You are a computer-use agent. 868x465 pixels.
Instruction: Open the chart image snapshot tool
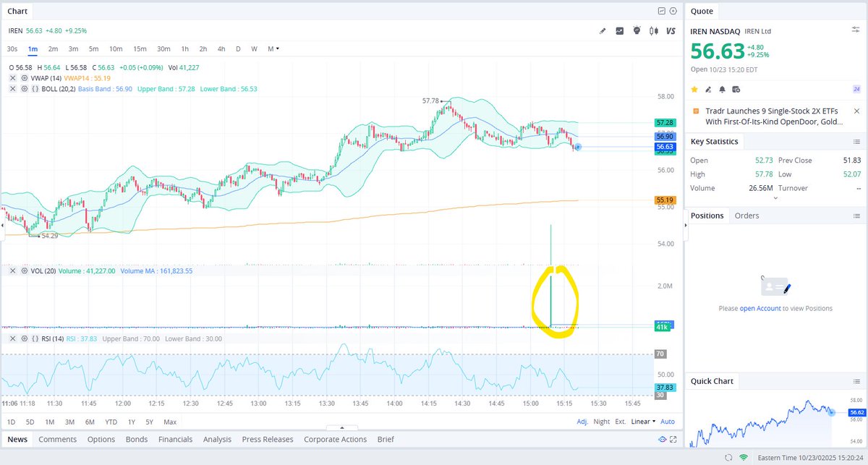pos(620,30)
